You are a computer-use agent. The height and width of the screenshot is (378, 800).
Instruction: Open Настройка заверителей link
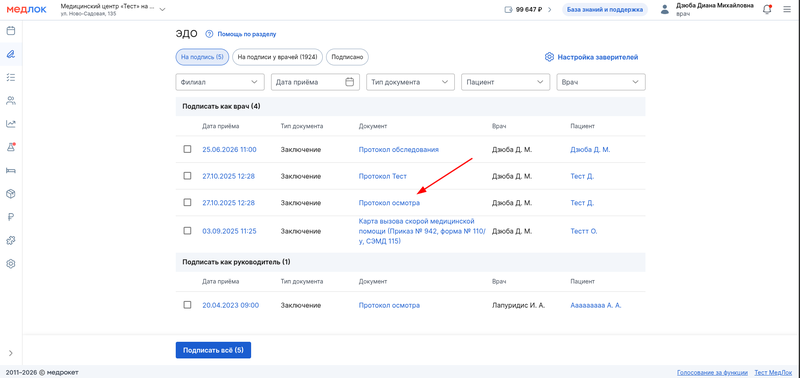coord(591,57)
